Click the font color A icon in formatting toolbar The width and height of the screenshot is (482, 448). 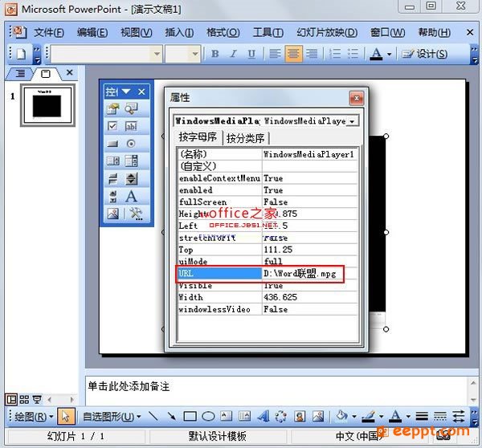coord(376,54)
